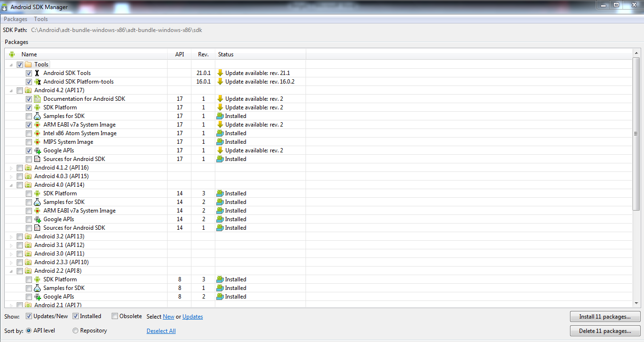Collapse the Tools tree node
The width and height of the screenshot is (644, 342).
point(11,64)
